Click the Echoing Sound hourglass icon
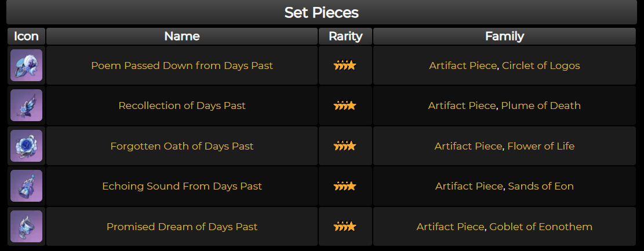The height and width of the screenshot is (251, 644). click(26, 186)
